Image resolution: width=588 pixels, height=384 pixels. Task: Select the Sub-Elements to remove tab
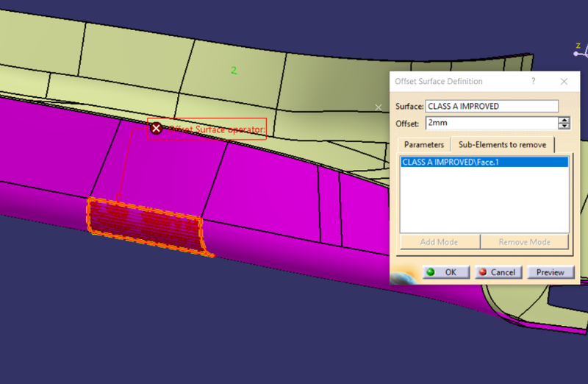pyautogui.click(x=501, y=145)
